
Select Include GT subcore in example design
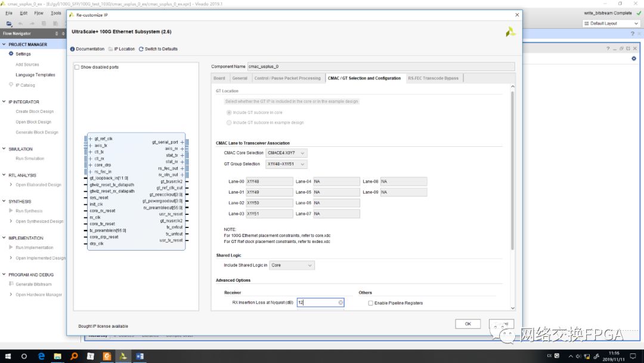click(229, 122)
